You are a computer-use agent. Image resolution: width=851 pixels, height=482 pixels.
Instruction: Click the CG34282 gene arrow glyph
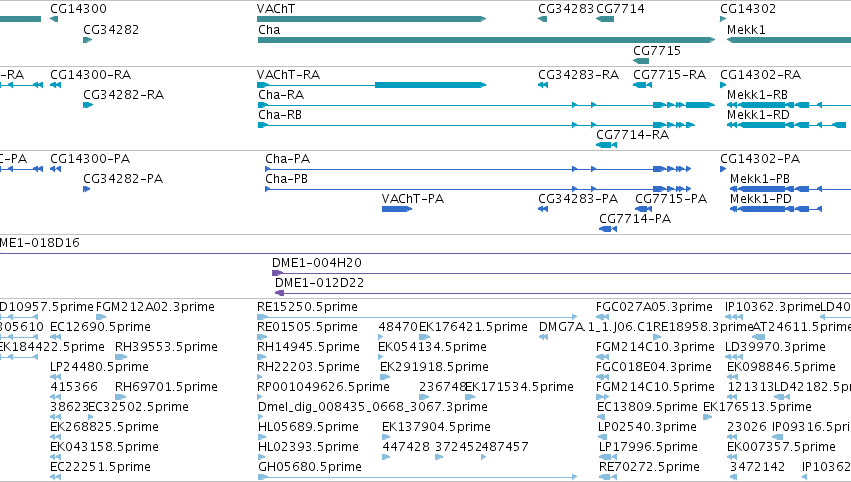point(88,40)
